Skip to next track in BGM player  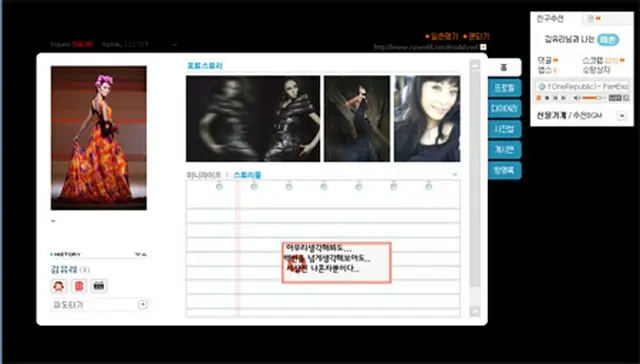[x=564, y=98]
